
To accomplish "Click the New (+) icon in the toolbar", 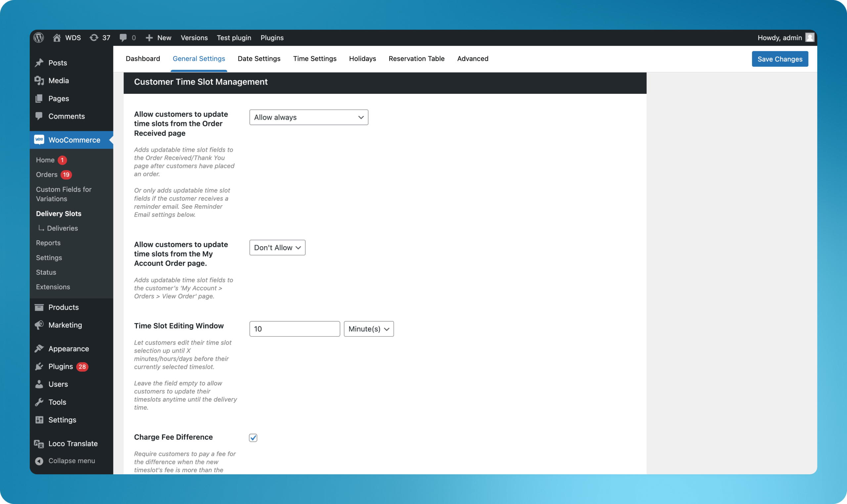I will pos(149,37).
